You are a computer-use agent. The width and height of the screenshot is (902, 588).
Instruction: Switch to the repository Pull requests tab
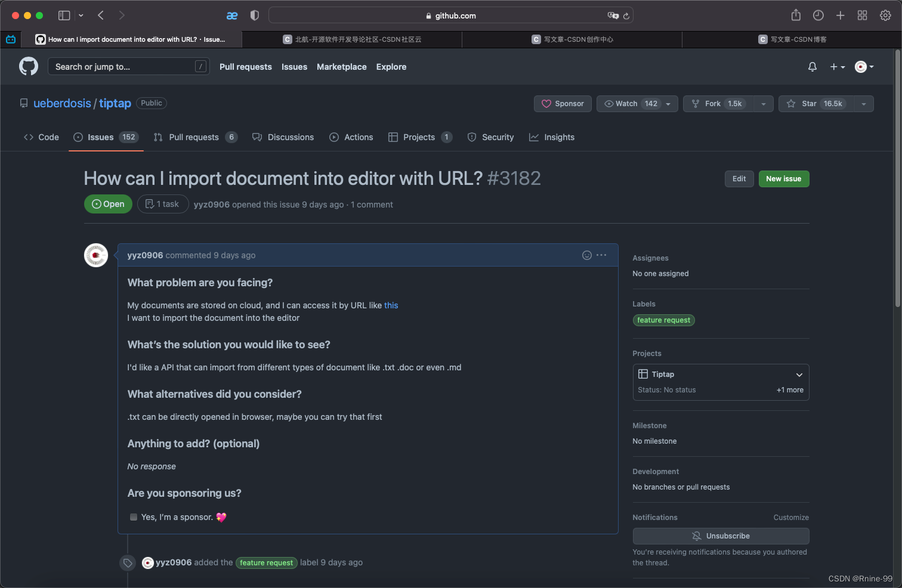point(196,137)
